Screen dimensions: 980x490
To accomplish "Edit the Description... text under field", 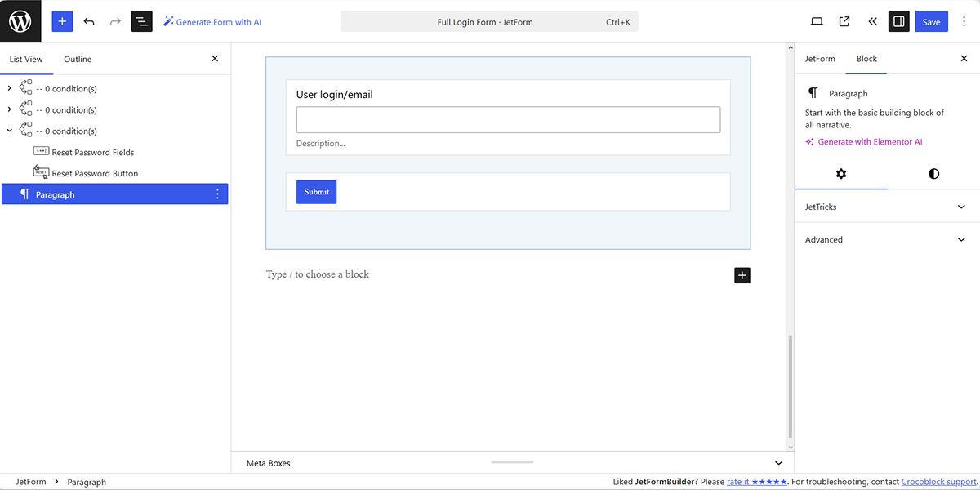I will pos(320,144).
